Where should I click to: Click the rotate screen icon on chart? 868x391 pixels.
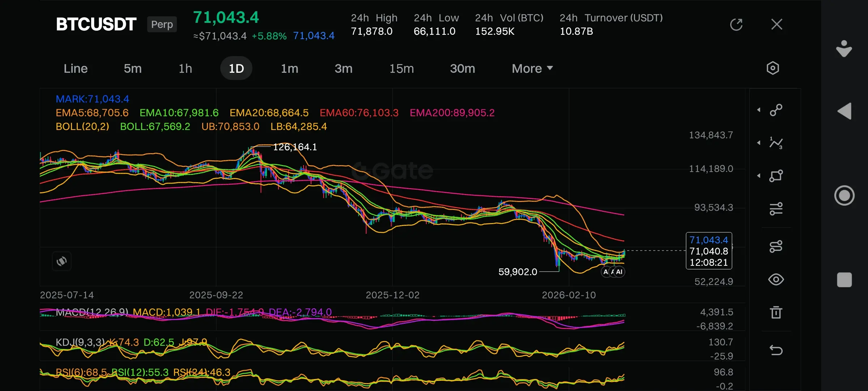pyautogui.click(x=62, y=261)
